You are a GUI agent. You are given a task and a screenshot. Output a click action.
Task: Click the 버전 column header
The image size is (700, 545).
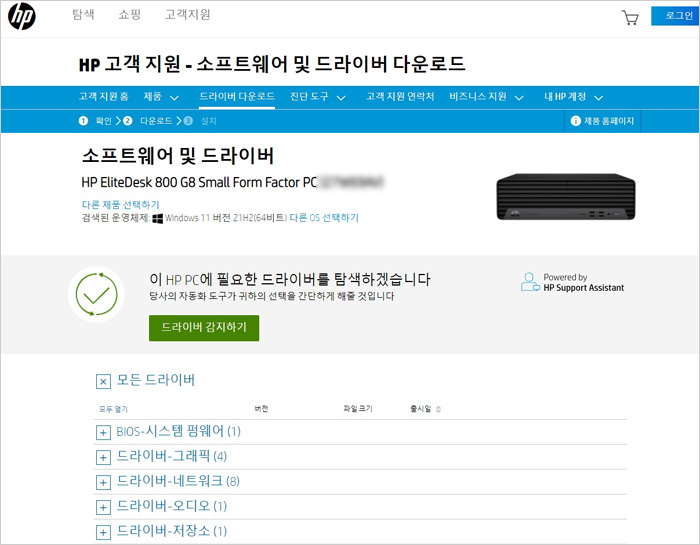[261, 409]
